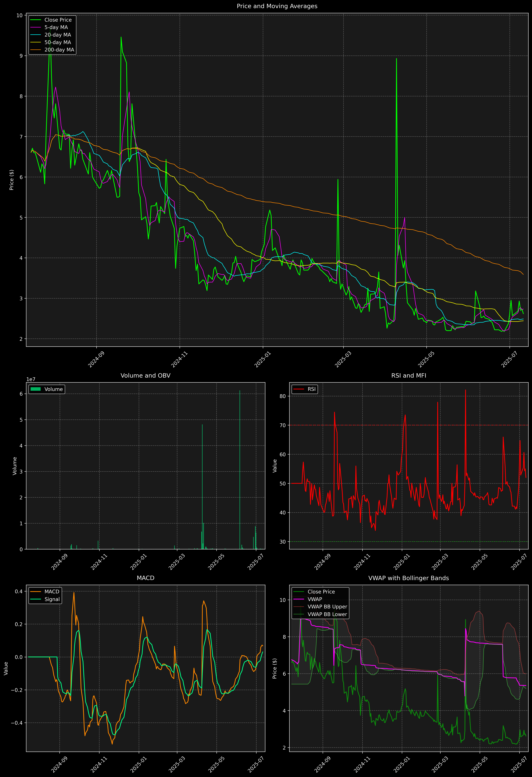Screen dimensions: 532x777
Task: Click the "70" y-axis tick on the RSI chart
Action: [x=283, y=425]
